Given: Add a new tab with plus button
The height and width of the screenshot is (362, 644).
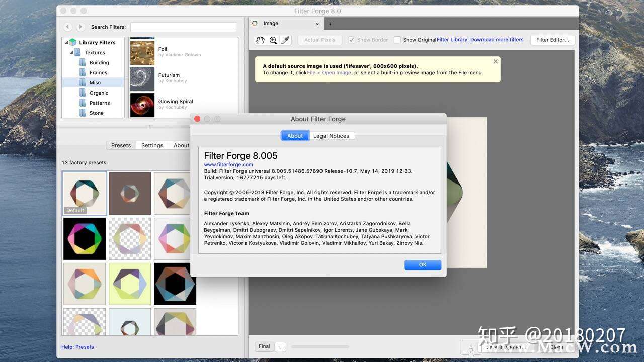Looking at the screenshot, I should (x=330, y=24).
